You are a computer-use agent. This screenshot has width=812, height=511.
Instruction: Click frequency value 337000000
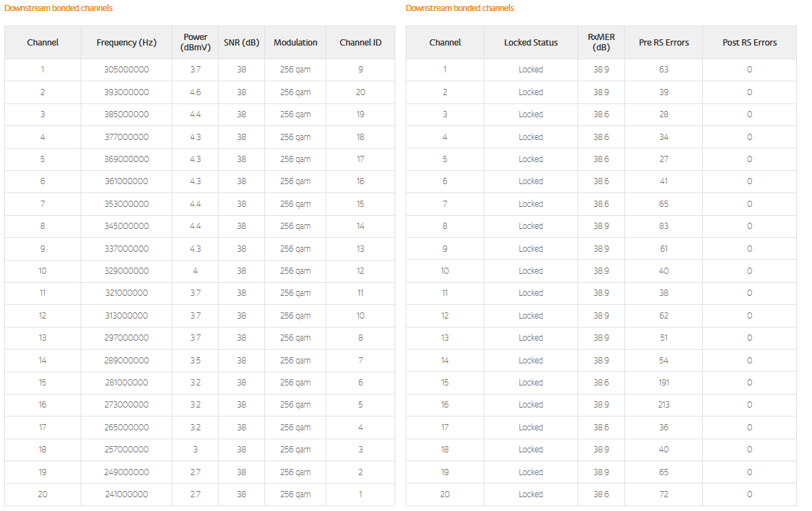(126, 249)
